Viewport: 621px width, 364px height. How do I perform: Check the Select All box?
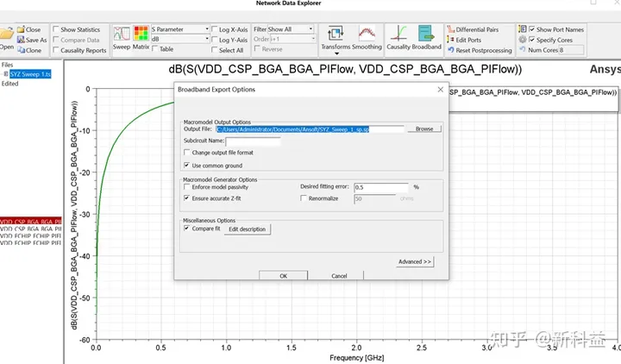tap(214, 50)
